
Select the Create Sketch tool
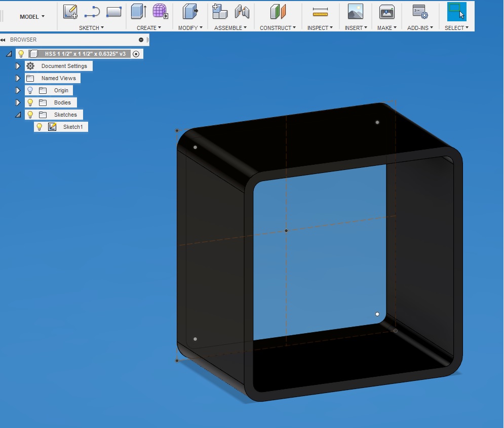pos(69,10)
